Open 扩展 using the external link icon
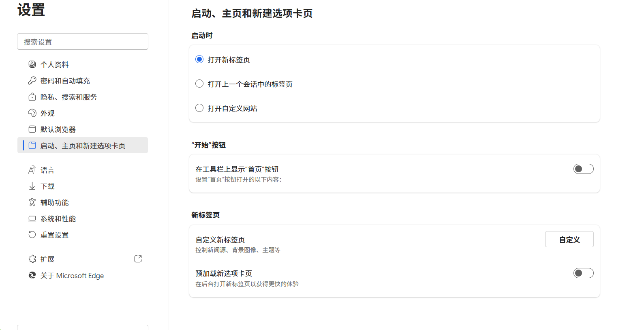 click(138, 259)
